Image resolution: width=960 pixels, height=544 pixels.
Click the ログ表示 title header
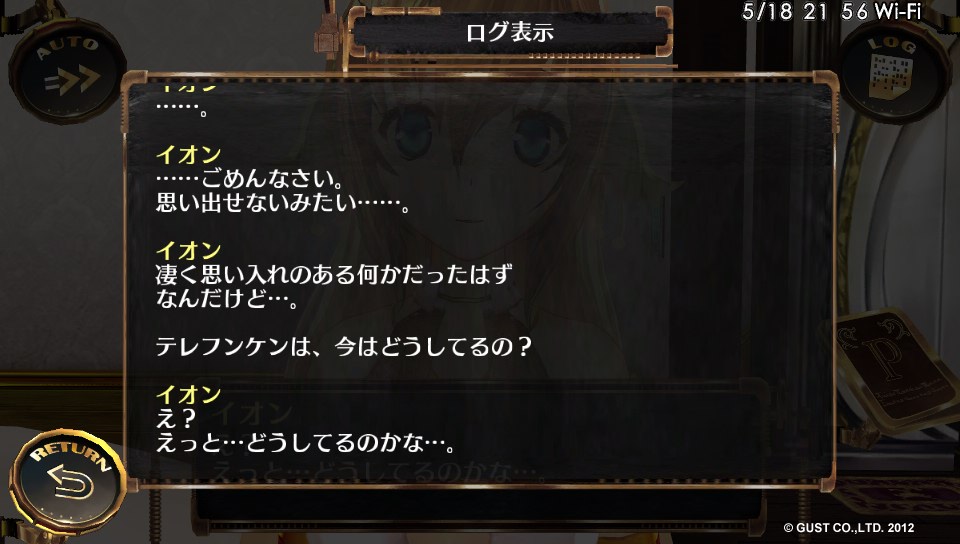click(510, 32)
